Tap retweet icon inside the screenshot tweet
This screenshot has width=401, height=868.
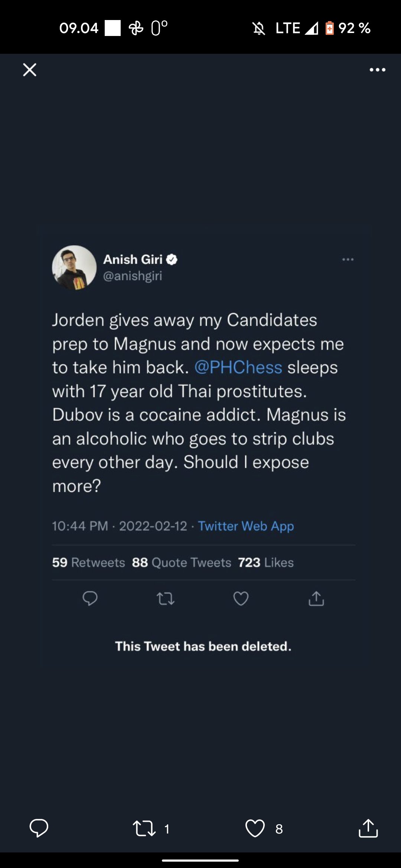tap(166, 599)
